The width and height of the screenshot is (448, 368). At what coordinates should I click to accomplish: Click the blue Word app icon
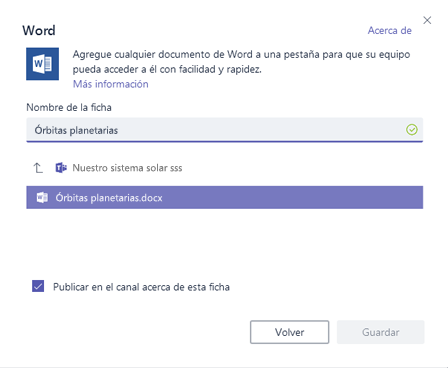click(42, 64)
